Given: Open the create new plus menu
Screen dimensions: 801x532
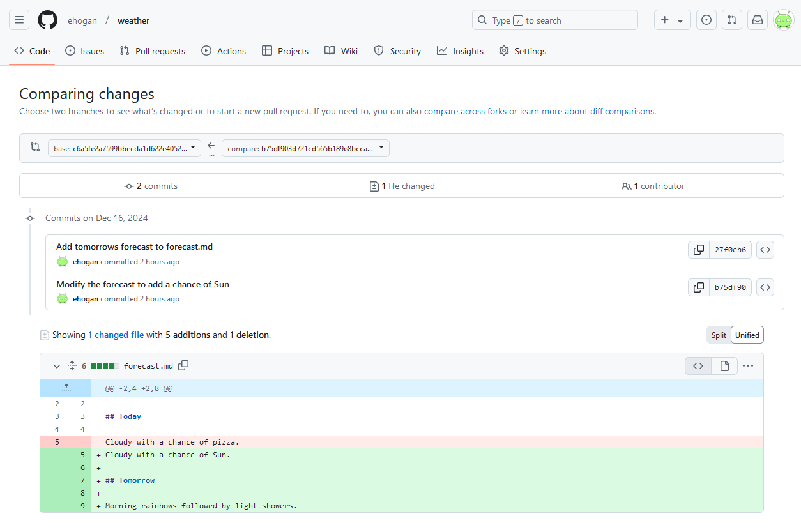Looking at the screenshot, I should [x=672, y=20].
